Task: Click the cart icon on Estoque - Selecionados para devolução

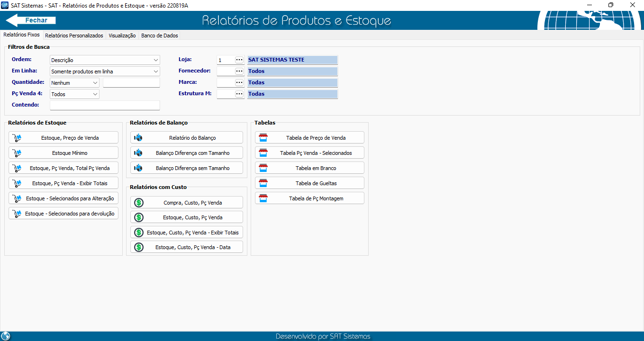Action: click(17, 214)
